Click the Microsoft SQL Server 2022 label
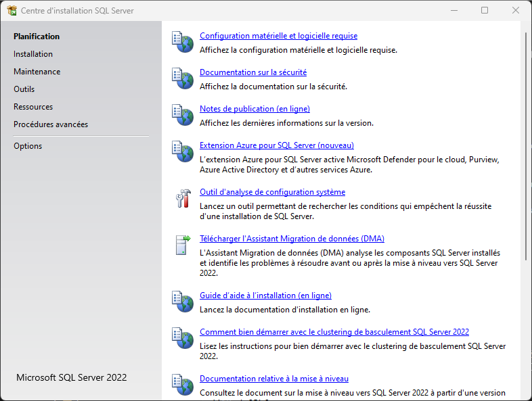 pos(72,377)
